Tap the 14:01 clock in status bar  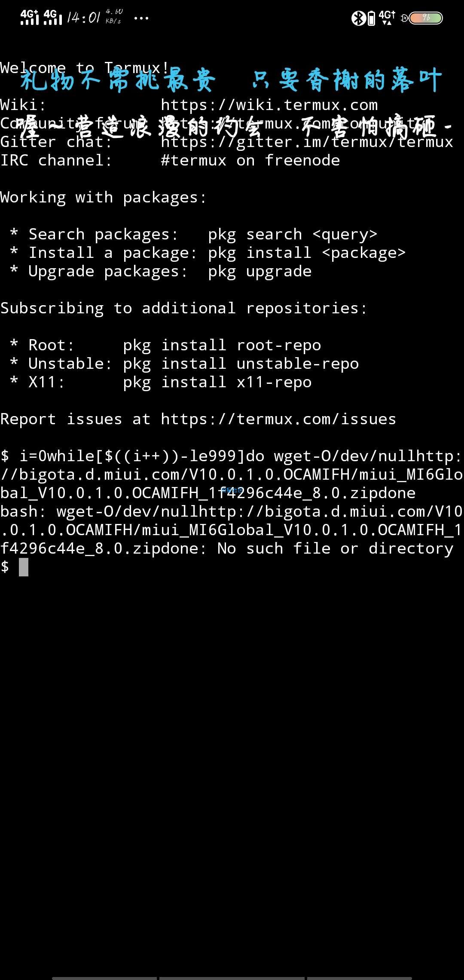[84, 18]
